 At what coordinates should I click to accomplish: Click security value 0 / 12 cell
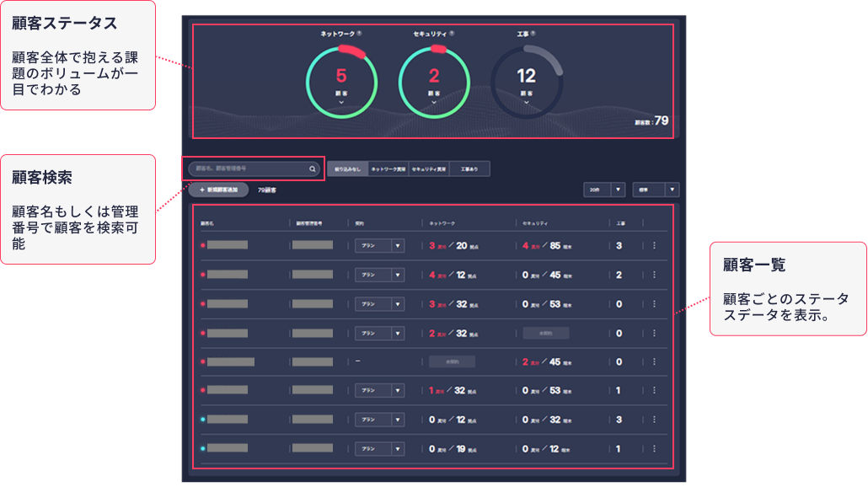point(546,449)
